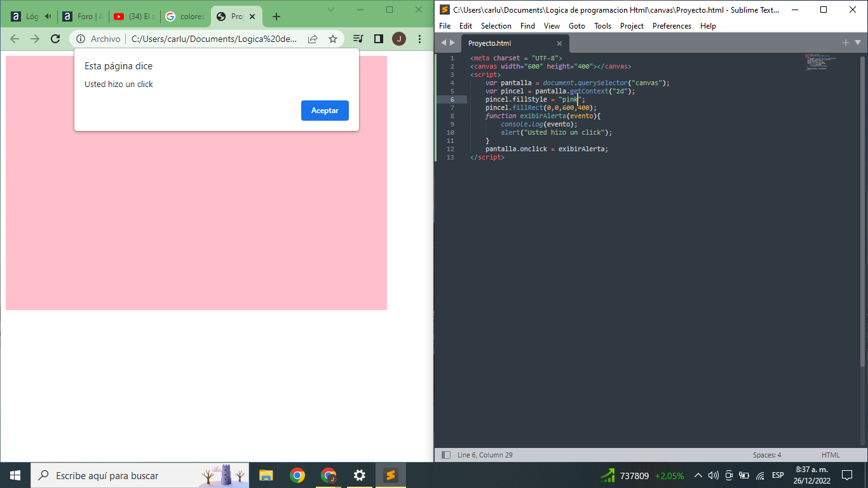Image resolution: width=868 pixels, height=488 pixels.
Task: Open Sublime tab list dropdown arrow
Action: pos(857,43)
